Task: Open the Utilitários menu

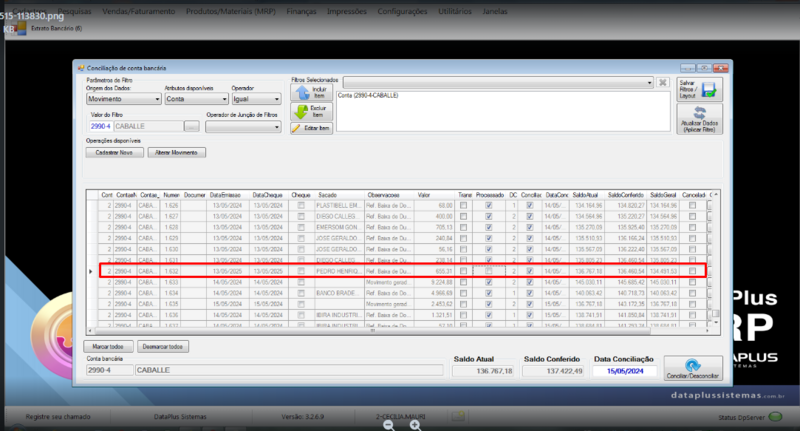Action: (x=455, y=11)
